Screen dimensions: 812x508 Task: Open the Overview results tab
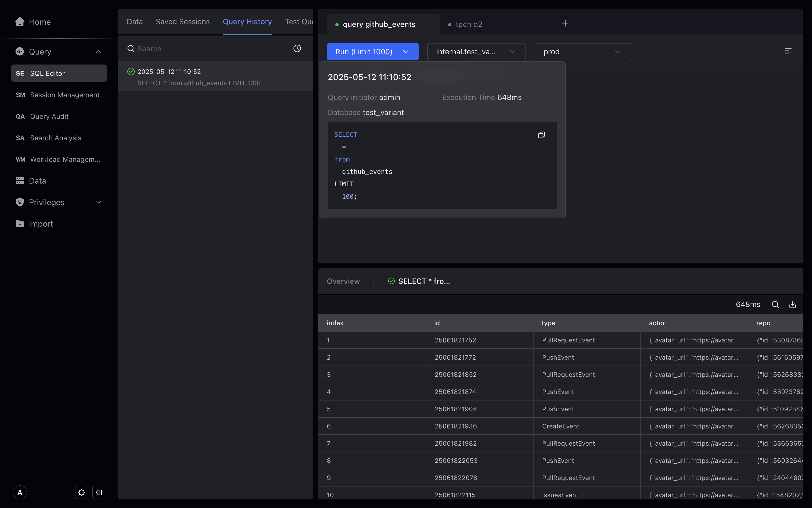(343, 281)
